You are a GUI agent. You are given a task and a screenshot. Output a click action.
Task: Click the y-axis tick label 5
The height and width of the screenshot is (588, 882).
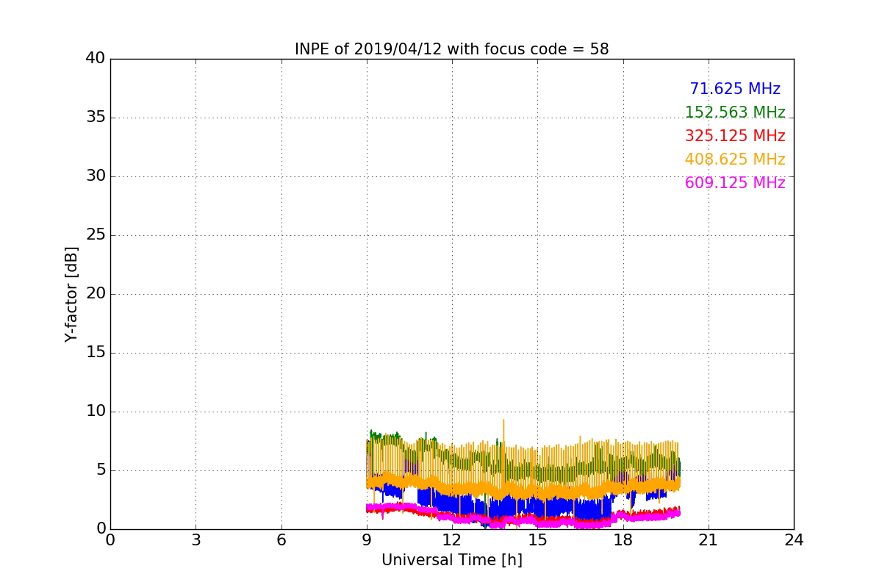tap(101, 470)
